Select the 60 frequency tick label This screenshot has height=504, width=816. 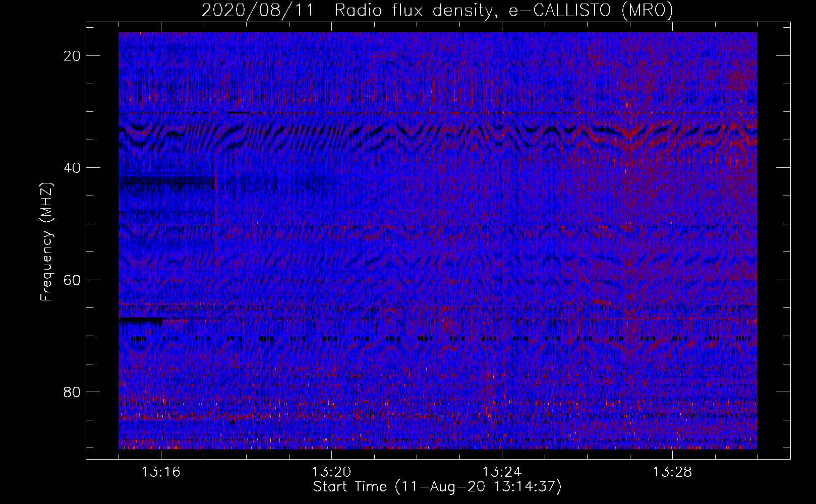pyautogui.click(x=72, y=280)
